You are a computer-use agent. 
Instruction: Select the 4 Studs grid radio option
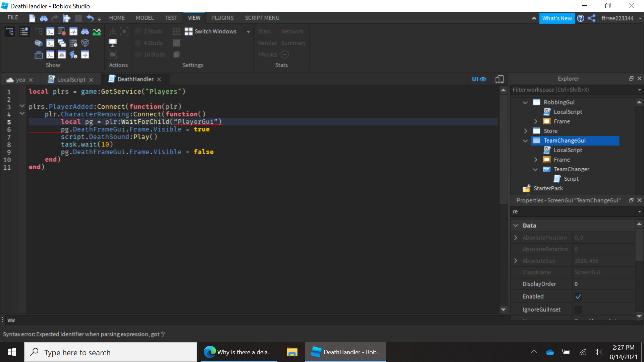(x=138, y=43)
